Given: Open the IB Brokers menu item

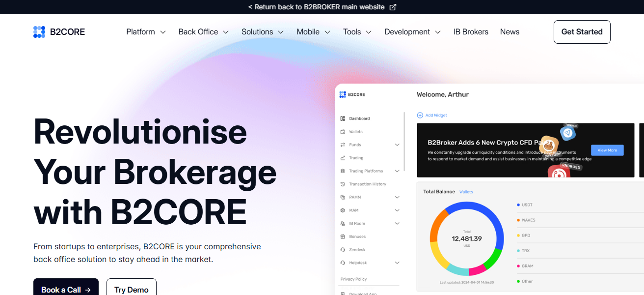Looking at the screenshot, I should pyautogui.click(x=470, y=31).
